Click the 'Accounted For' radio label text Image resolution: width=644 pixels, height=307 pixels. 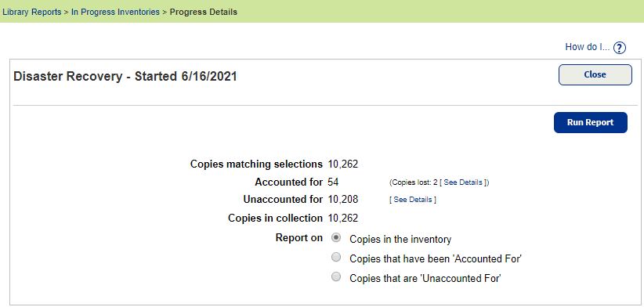pyautogui.click(x=436, y=259)
